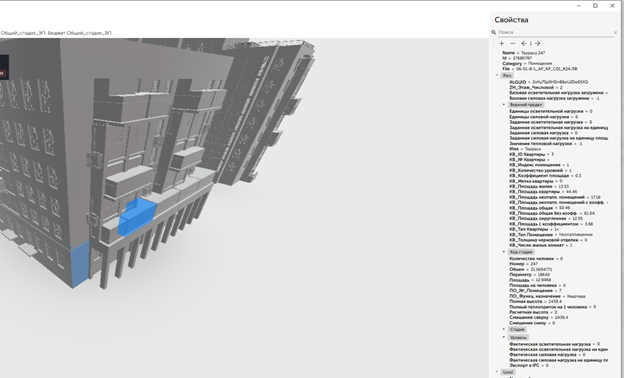Select the 'Смещение сверху' row
624x378 pixels.
(x=539, y=318)
